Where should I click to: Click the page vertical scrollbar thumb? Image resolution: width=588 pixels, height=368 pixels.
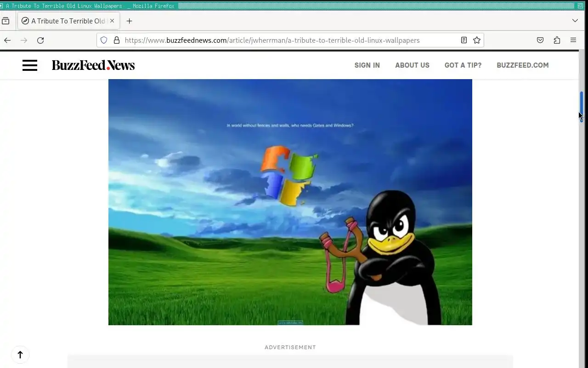click(581, 106)
